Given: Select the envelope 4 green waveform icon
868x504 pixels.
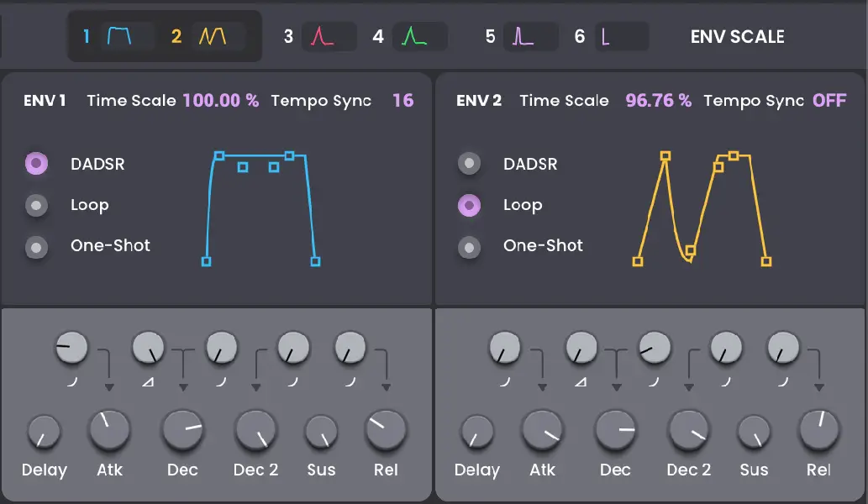Looking at the screenshot, I should [x=418, y=36].
